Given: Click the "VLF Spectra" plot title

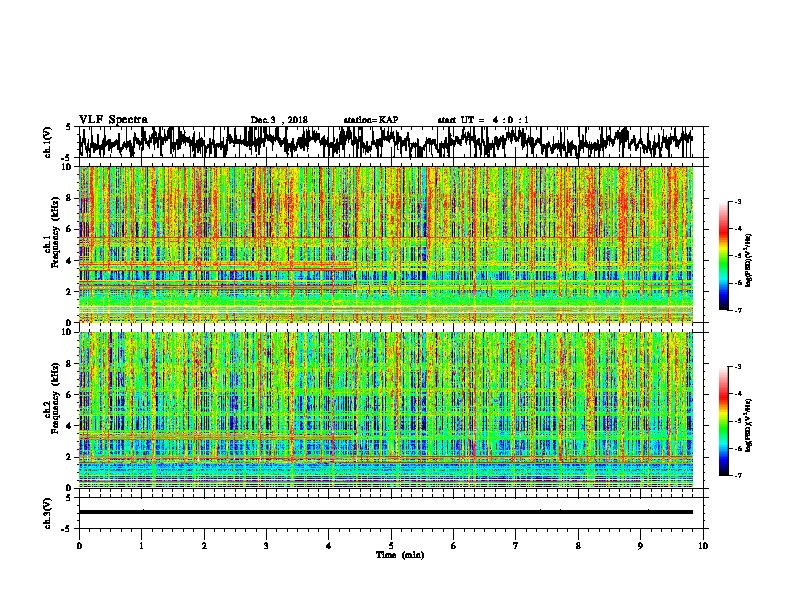Looking at the screenshot, I should (113, 120).
